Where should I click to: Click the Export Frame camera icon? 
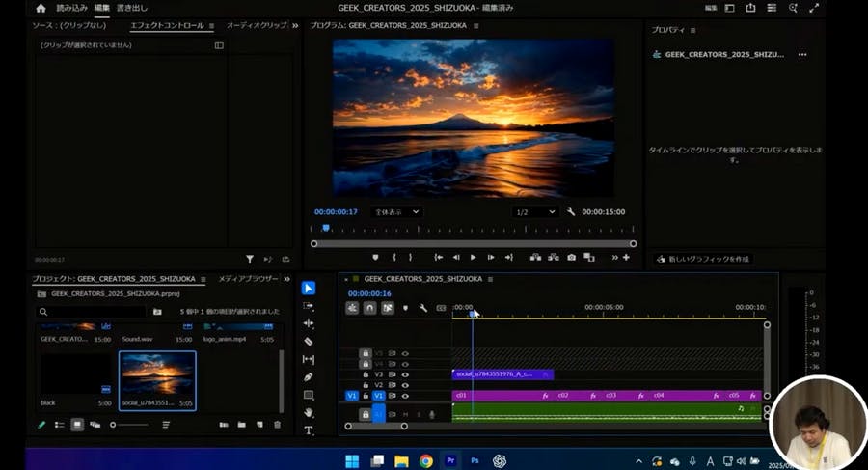point(571,258)
